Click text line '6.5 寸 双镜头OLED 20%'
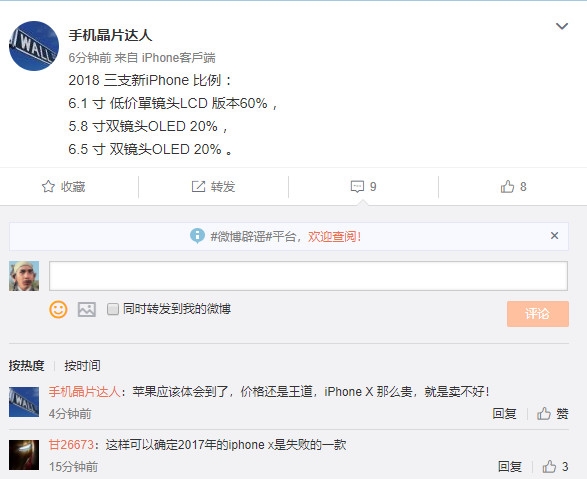Image resolution: width=587 pixels, height=479 pixels. (145, 149)
